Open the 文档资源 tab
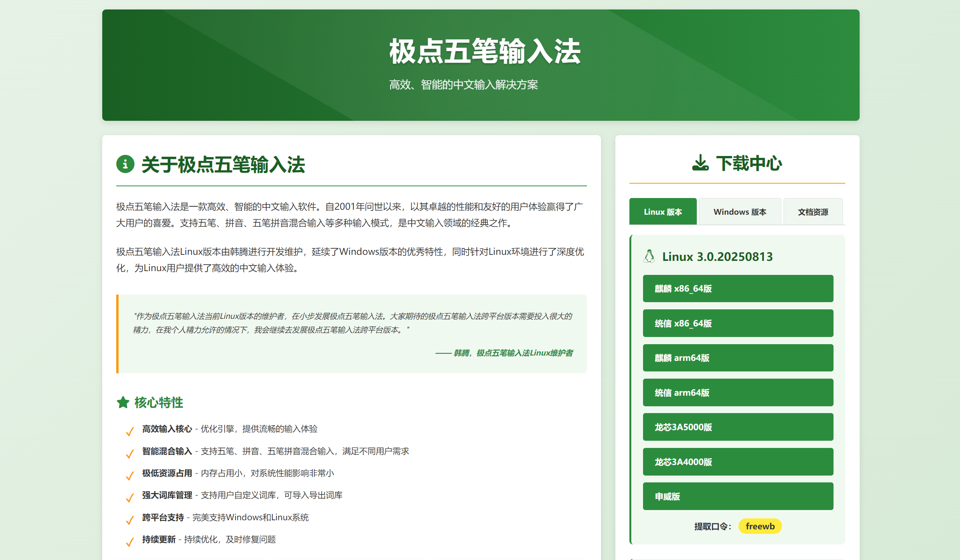The width and height of the screenshot is (960, 560). pos(814,212)
